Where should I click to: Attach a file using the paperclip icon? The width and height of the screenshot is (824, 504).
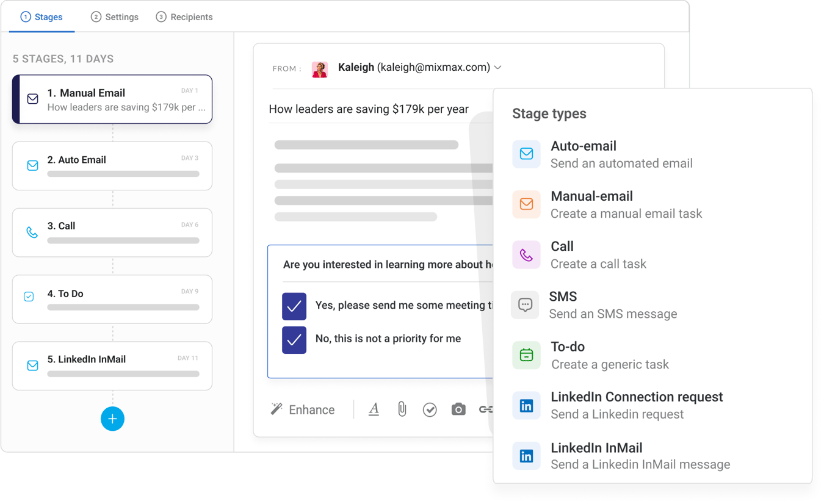pos(402,409)
